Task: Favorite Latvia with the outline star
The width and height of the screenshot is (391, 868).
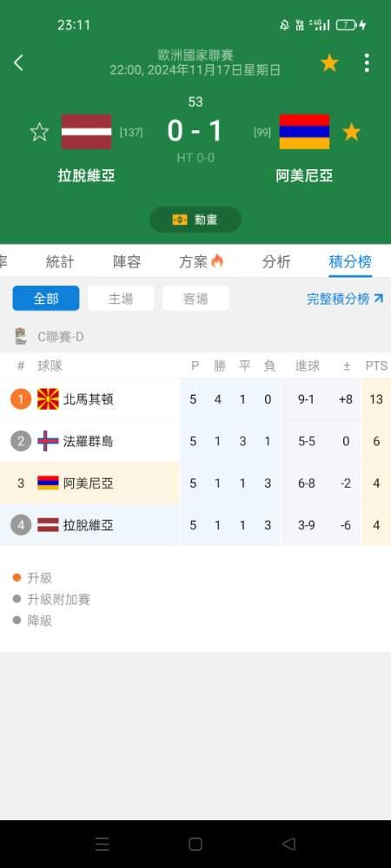Action: coord(39,132)
